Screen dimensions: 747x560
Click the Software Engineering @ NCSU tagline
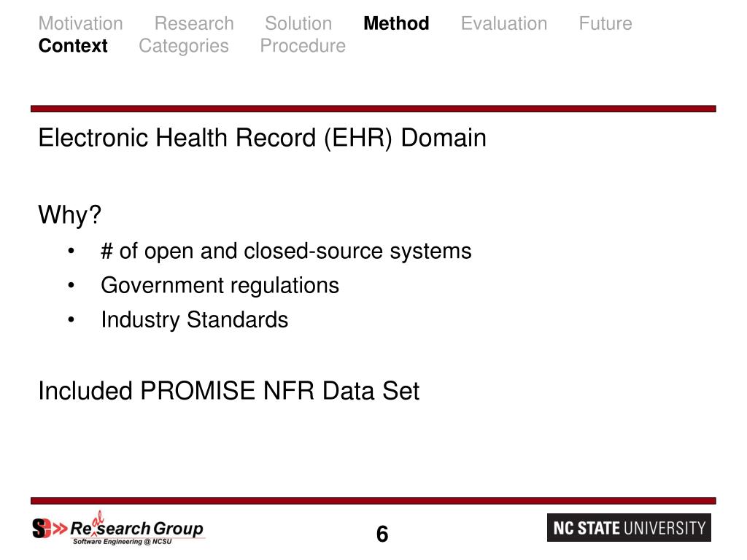point(122,542)
